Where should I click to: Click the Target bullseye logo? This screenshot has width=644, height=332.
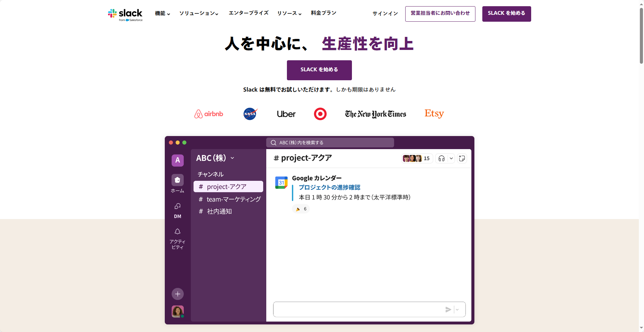pos(320,114)
